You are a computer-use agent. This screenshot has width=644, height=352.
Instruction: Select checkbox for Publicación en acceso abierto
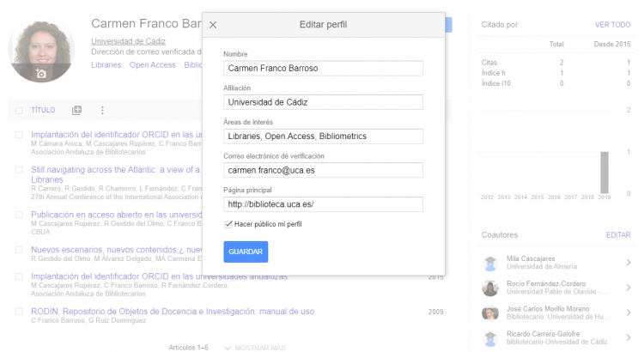click(x=19, y=215)
